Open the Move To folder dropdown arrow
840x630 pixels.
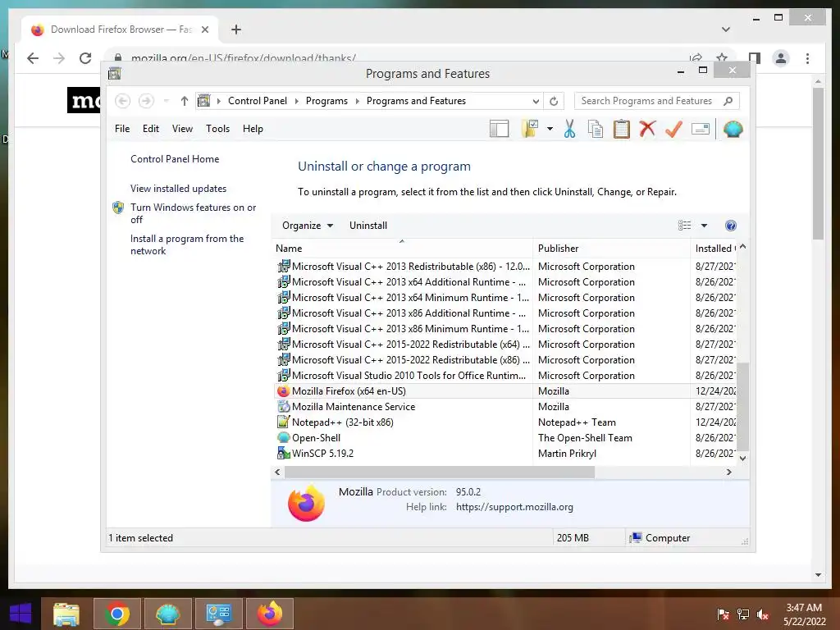[x=550, y=129]
